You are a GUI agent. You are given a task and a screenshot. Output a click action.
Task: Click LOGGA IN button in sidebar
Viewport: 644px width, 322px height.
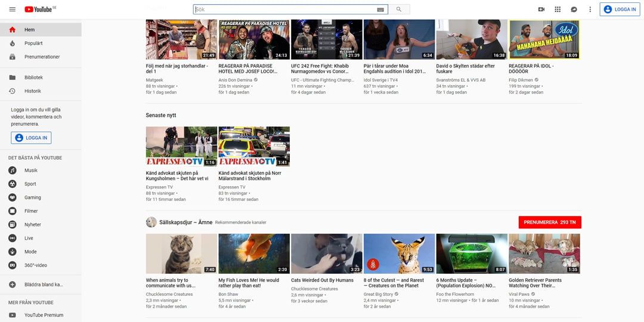pos(31,138)
